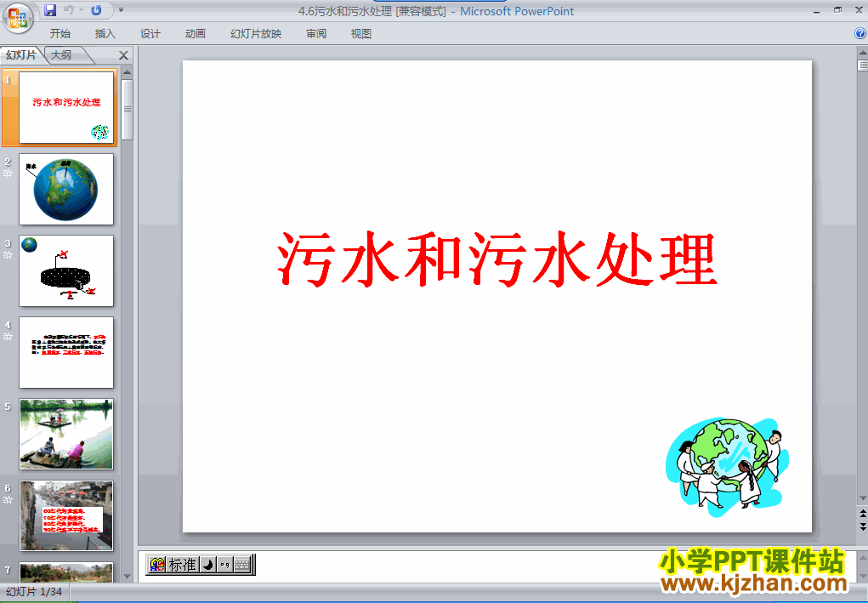Click main slide area scroll down arrow
Image resolution: width=868 pixels, height=603 pixels.
[x=862, y=498]
